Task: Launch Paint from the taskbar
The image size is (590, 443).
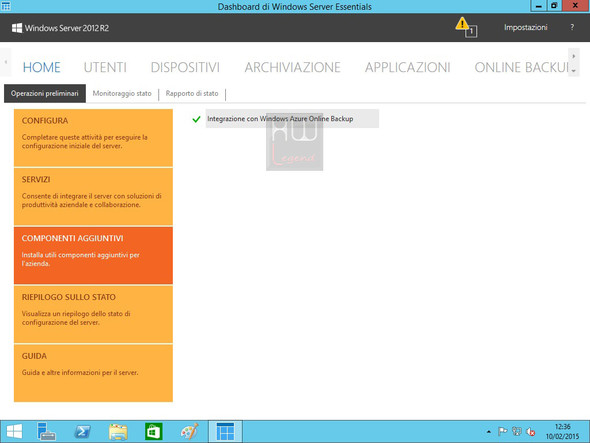Action: click(189, 431)
